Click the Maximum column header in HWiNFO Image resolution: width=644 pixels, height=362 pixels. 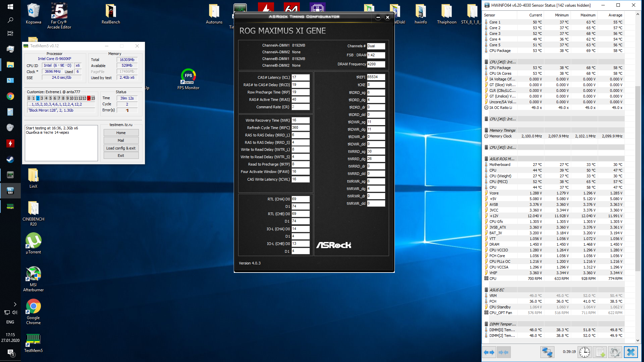coord(588,15)
